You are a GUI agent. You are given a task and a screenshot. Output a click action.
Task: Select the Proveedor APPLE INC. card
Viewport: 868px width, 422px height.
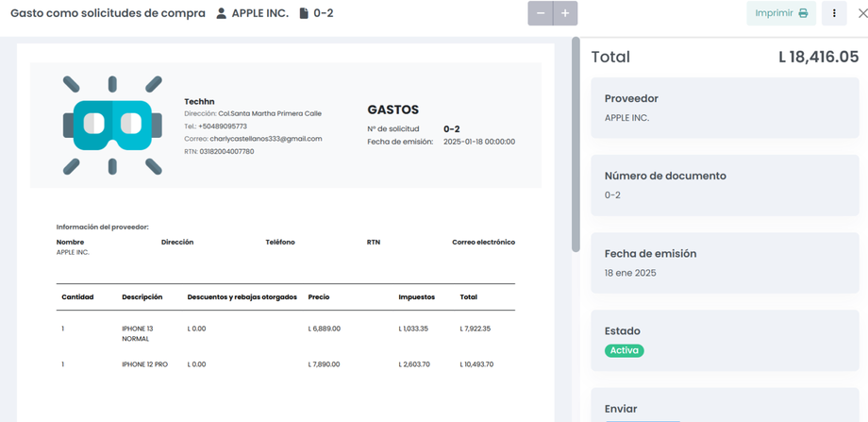click(x=726, y=108)
